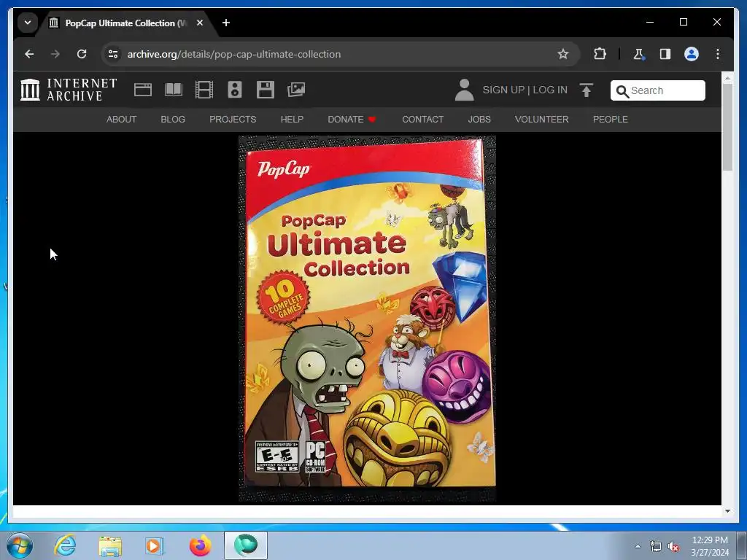Open the Audio speaker icon

click(235, 90)
